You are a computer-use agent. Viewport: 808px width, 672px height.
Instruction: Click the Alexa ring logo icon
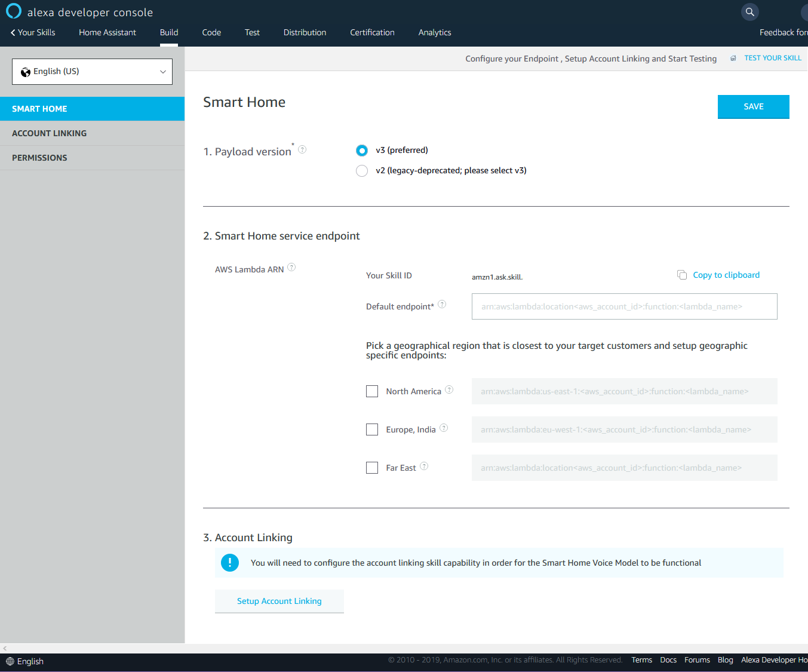(13, 11)
